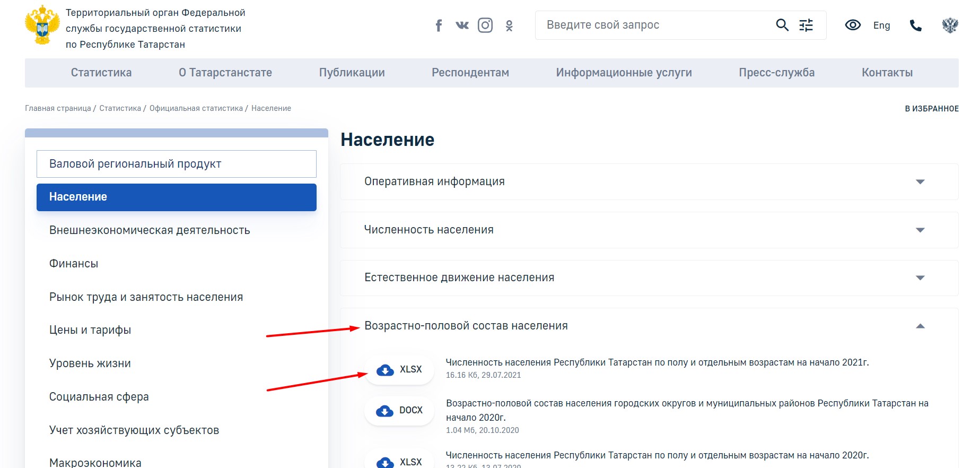Select Цены и тарифы sidebar item
The width and height of the screenshot is (980, 468).
coord(90,330)
